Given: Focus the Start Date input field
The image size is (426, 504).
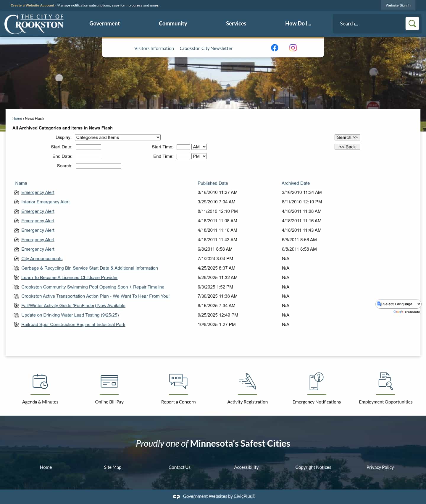Looking at the screenshot, I should [88, 147].
